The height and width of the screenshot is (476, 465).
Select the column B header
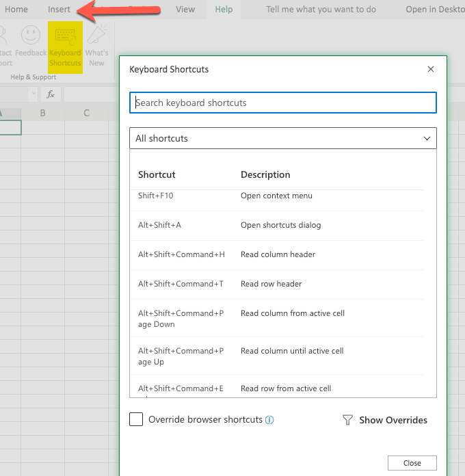[x=42, y=113]
